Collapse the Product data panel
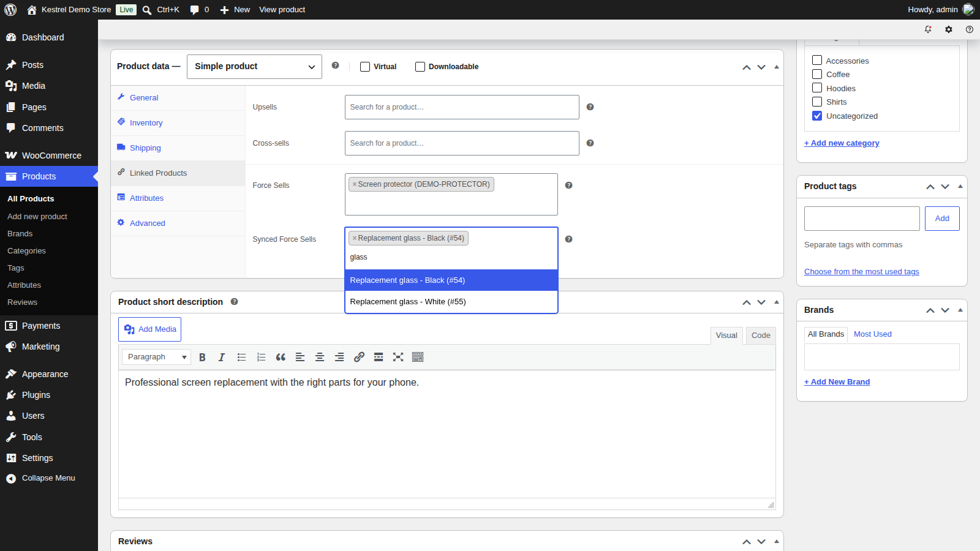980x551 pixels. click(777, 67)
